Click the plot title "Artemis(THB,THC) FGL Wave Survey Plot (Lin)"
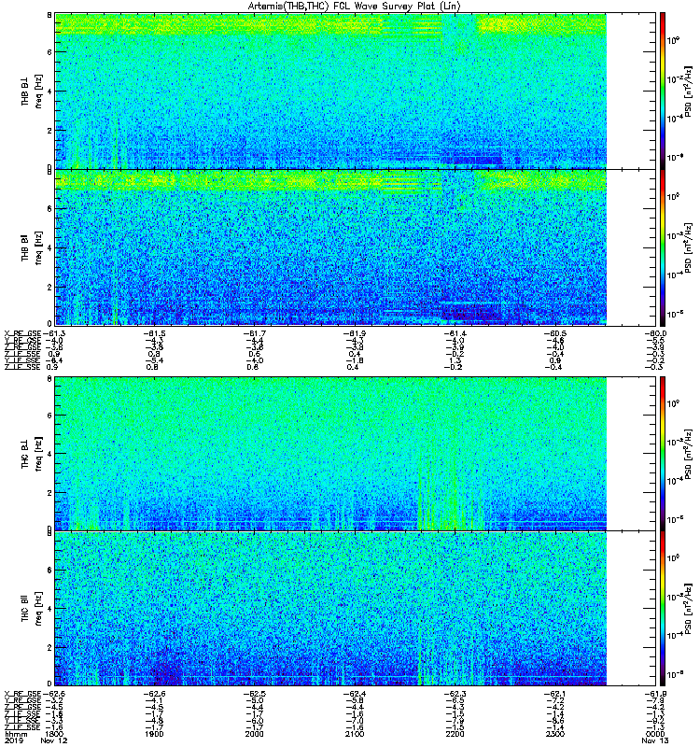 pyautogui.click(x=355, y=7)
